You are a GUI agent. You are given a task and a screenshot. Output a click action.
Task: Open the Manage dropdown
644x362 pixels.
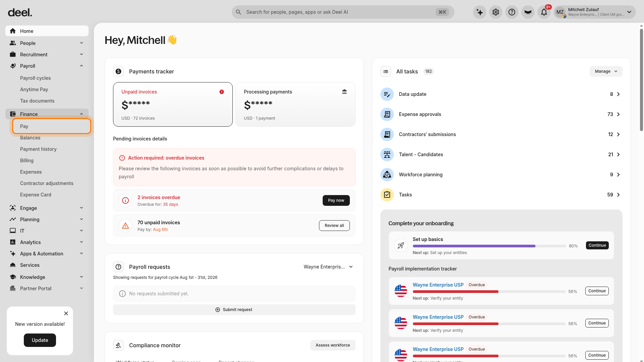click(606, 71)
